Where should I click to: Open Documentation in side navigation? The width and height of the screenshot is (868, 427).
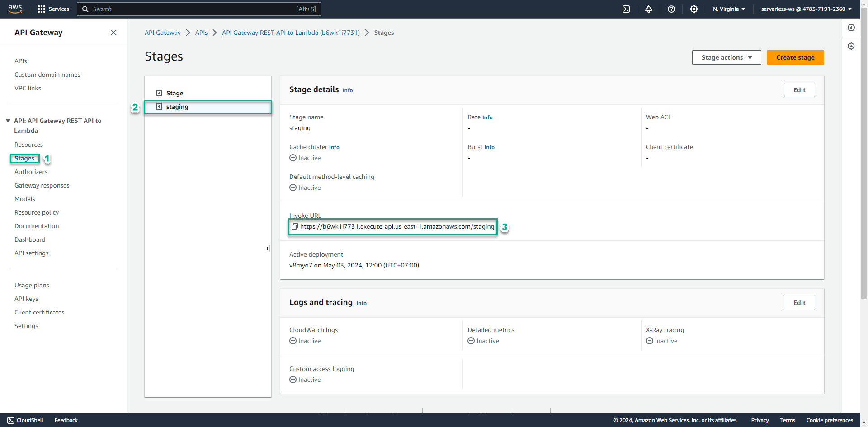coord(37,226)
